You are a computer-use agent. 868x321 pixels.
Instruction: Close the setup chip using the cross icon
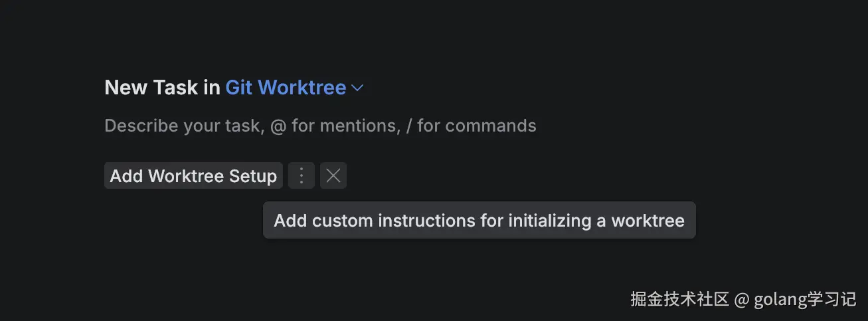click(x=333, y=176)
